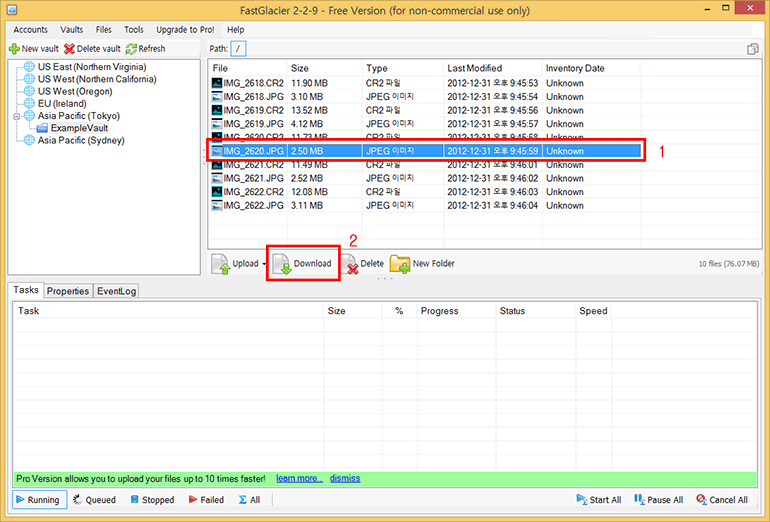Select ExampleVault in the tree
The height and width of the screenshot is (522, 770).
78,129
